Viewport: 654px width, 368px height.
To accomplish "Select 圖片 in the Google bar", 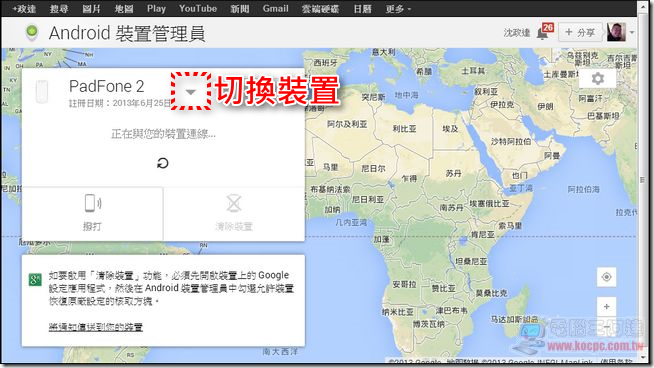I will click(91, 9).
